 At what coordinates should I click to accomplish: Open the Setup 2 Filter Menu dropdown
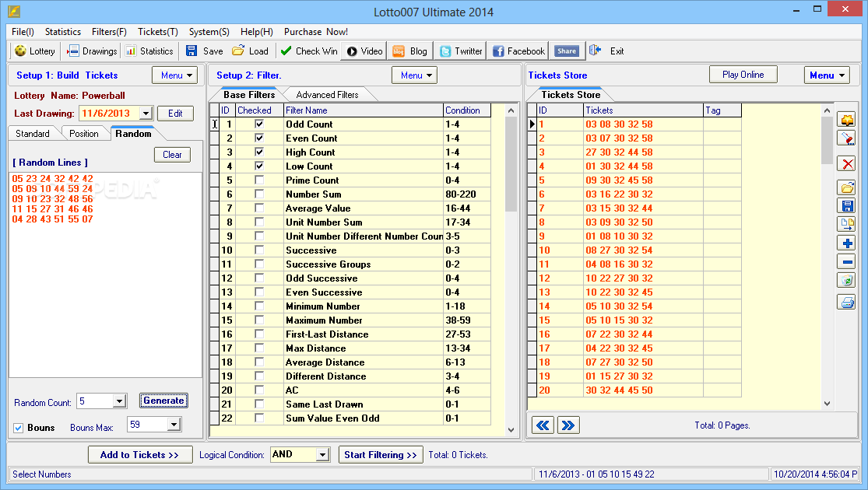415,75
